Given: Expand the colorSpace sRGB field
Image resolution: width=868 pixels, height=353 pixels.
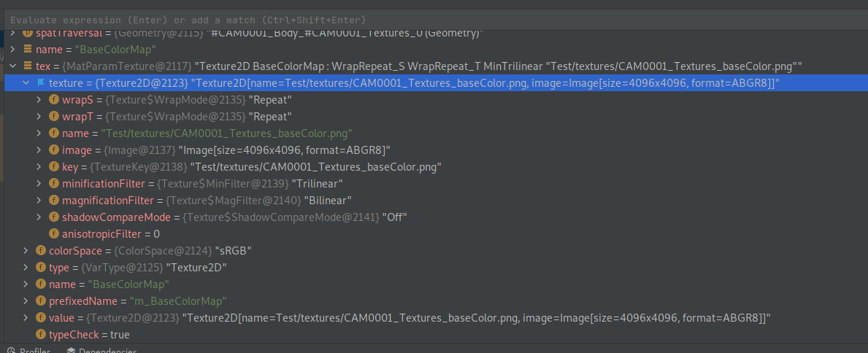Looking at the screenshot, I should tap(26, 251).
